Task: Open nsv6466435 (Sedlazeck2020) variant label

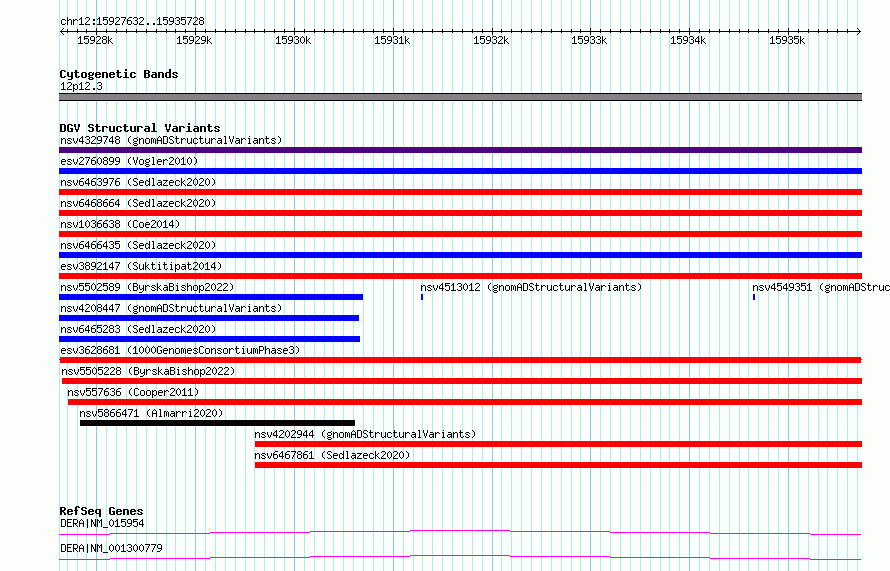Action: pos(138,245)
